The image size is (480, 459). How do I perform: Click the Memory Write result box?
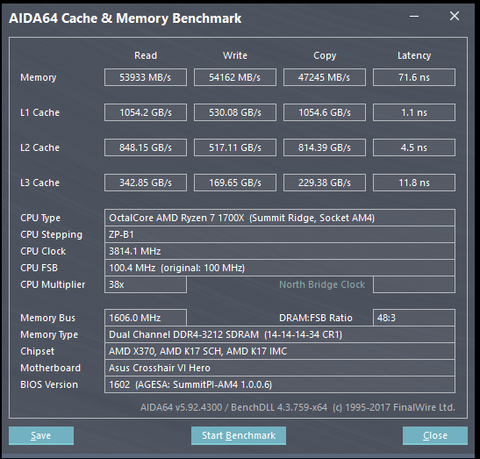point(235,77)
